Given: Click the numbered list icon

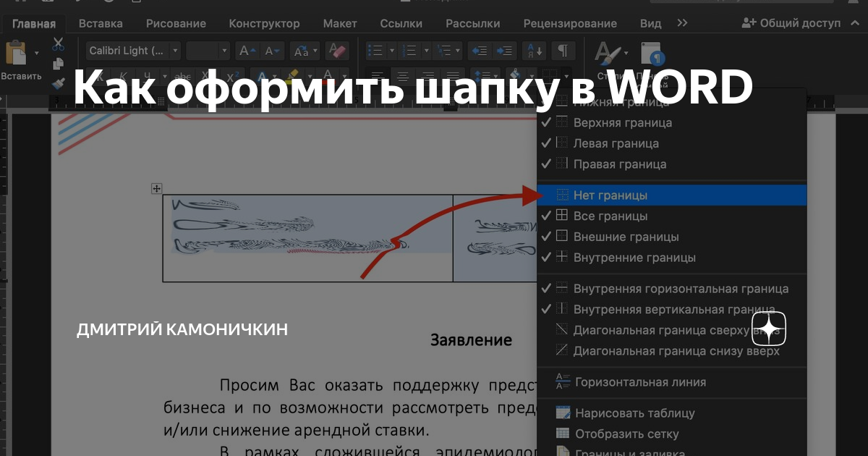Looking at the screenshot, I should click(409, 51).
